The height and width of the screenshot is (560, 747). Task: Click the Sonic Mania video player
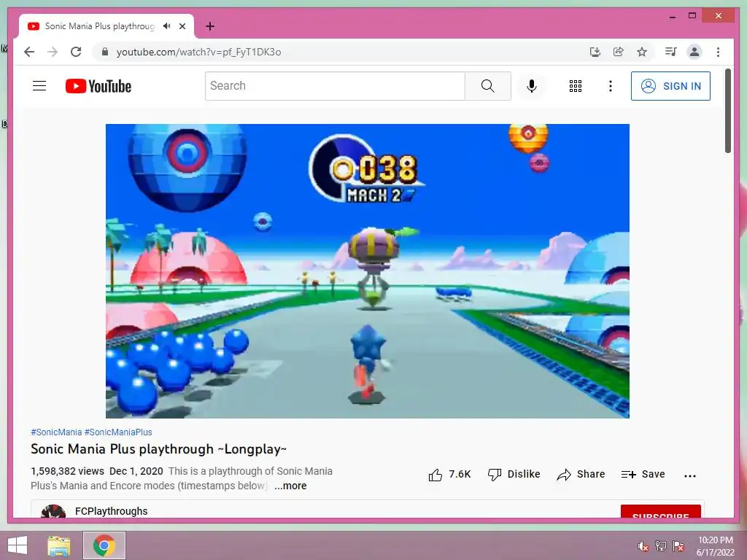click(368, 271)
